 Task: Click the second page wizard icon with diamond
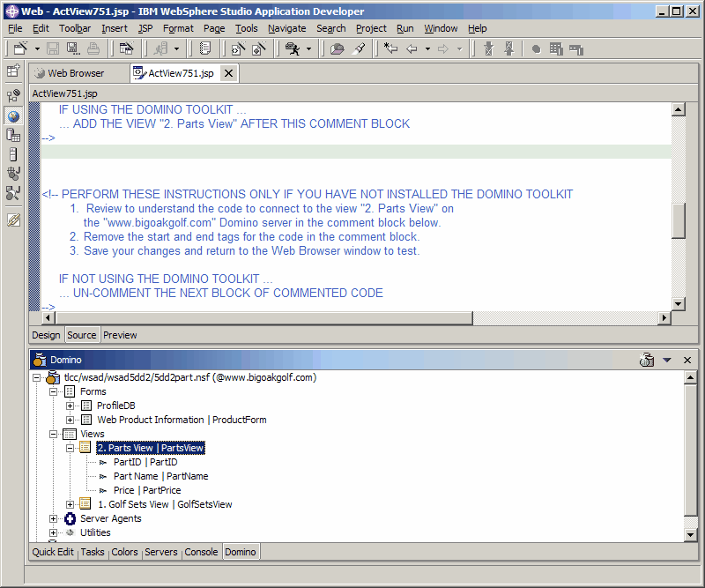[259, 48]
